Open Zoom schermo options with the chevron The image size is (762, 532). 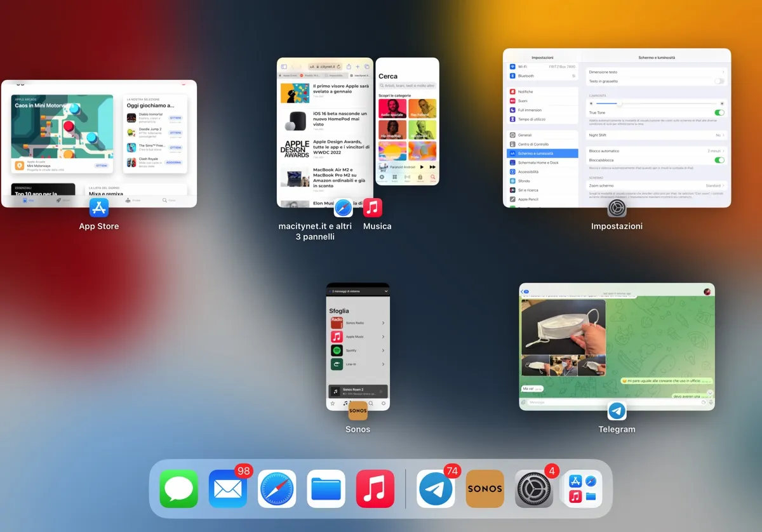pos(723,185)
